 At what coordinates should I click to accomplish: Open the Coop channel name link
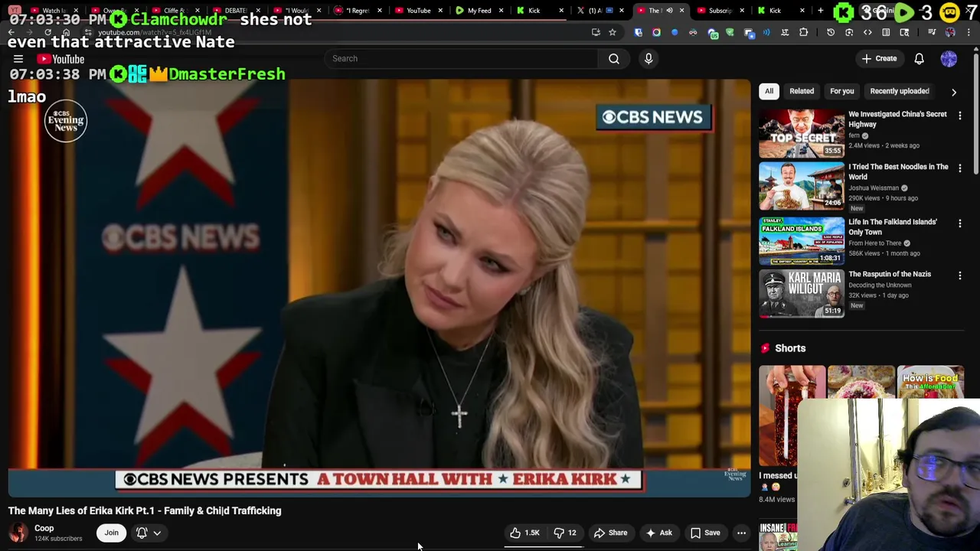point(44,528)
